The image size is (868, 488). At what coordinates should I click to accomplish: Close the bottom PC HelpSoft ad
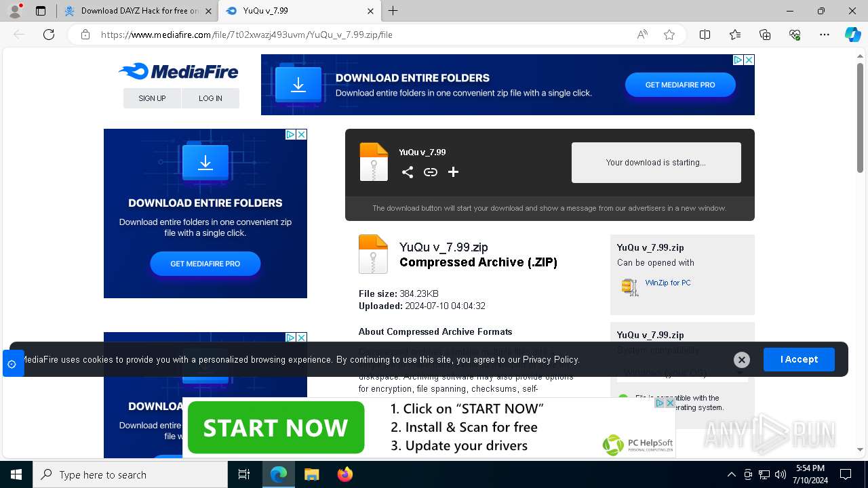click(669, 403)
